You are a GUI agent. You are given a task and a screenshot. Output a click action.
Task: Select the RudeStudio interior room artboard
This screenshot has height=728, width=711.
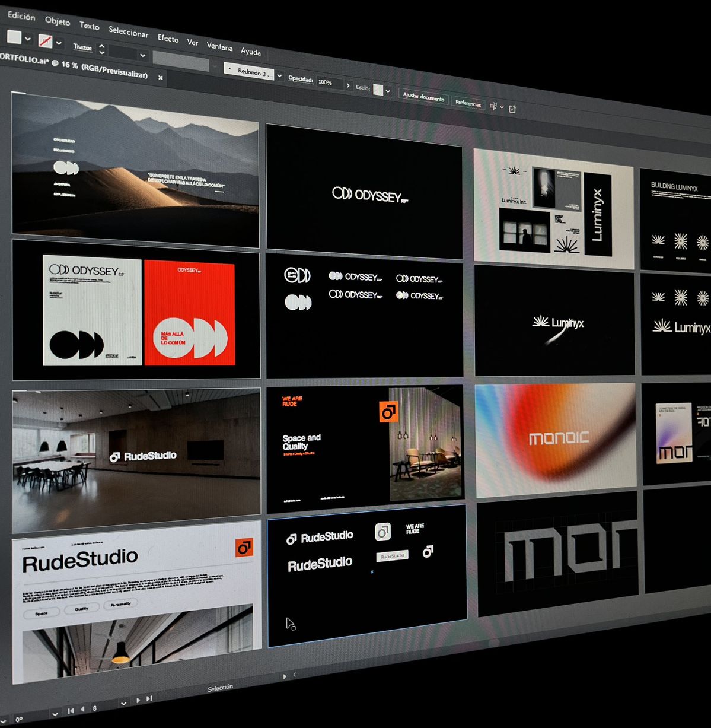(136, 460)
